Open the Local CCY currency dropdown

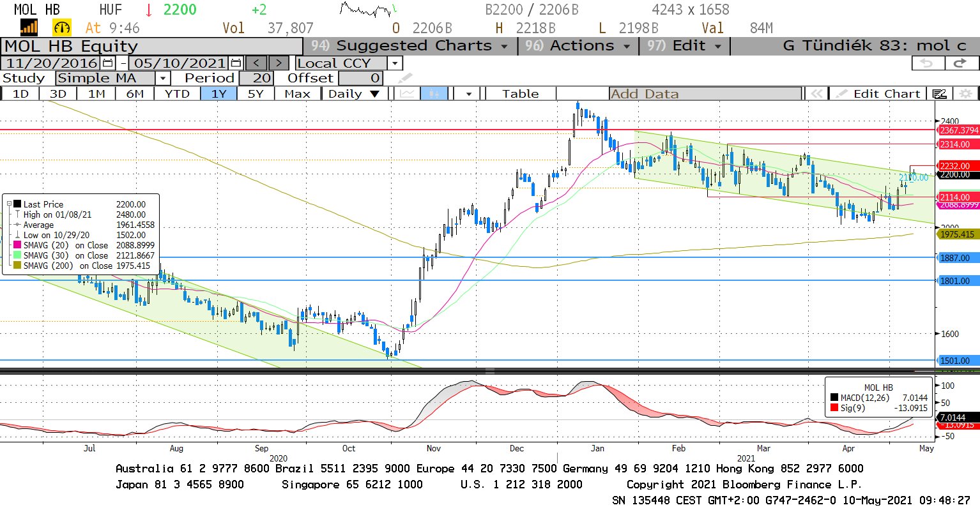click(395, 63)
